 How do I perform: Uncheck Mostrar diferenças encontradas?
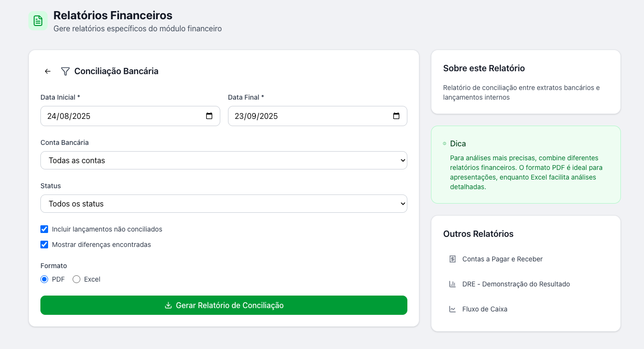coord(44,245)
